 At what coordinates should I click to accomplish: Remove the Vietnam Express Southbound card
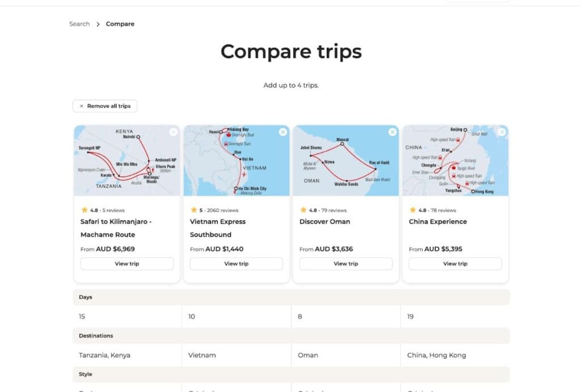point(283,132)
